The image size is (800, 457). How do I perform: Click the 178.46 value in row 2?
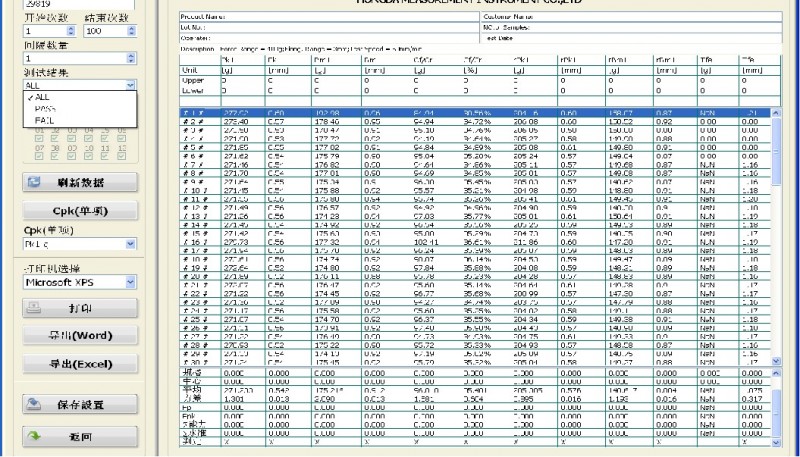tap(327, 121)
